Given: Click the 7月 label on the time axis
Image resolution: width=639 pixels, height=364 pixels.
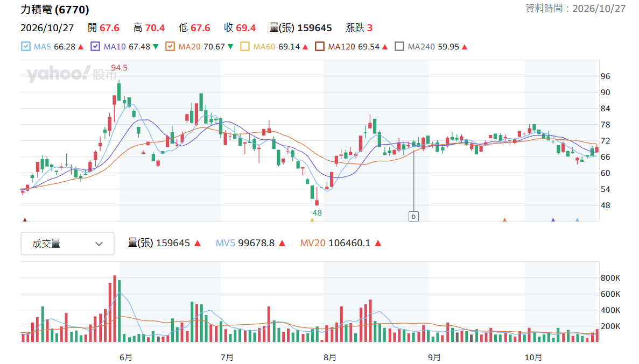Looking at the screenshot, I should (x=227, y=357).
